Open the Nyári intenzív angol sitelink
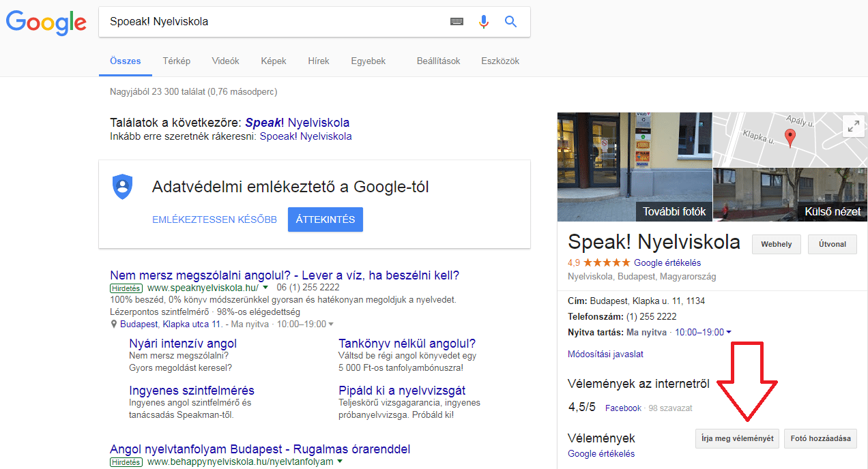This screenshot has height=469, width=868. (x=183, y=344)
